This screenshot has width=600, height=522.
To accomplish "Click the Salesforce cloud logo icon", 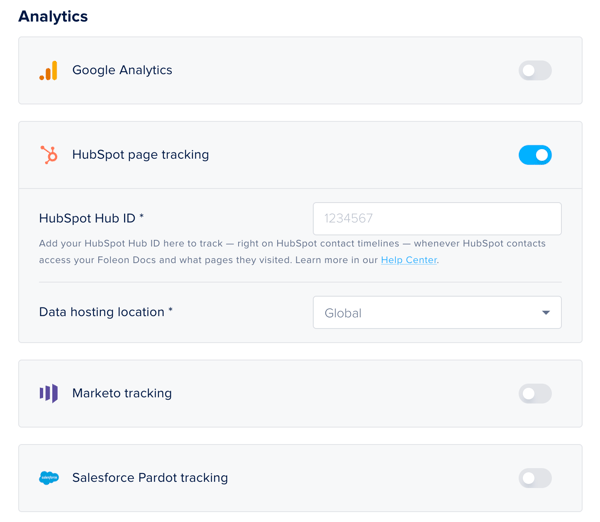I will click(48, 478).
